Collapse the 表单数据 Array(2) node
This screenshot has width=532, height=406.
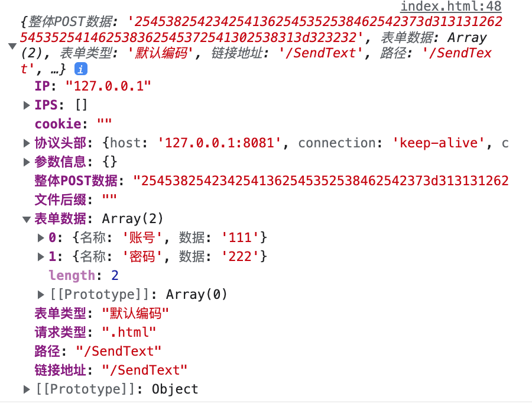point(27,220)
